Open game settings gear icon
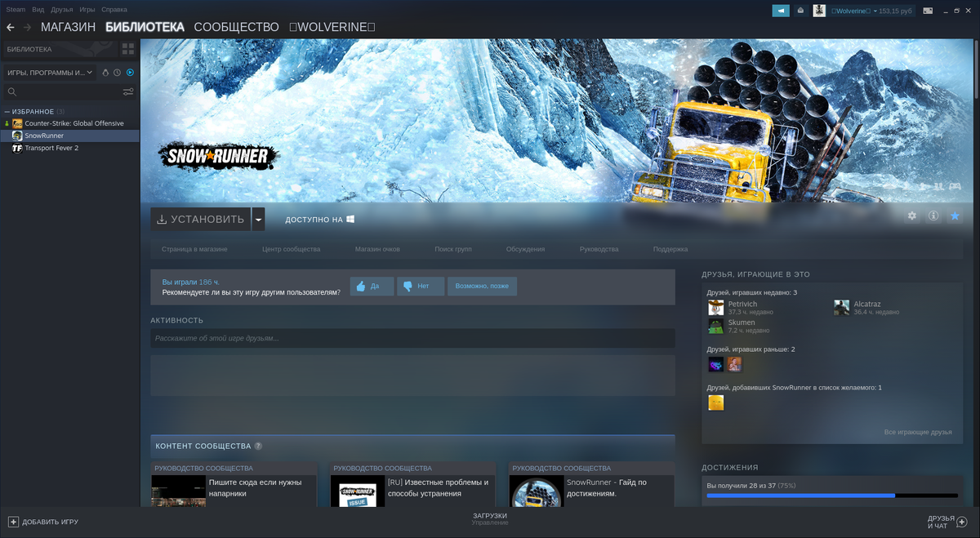The width and height of the screenshot is (980, 538). pyautogui.click(x=912, y=216)
